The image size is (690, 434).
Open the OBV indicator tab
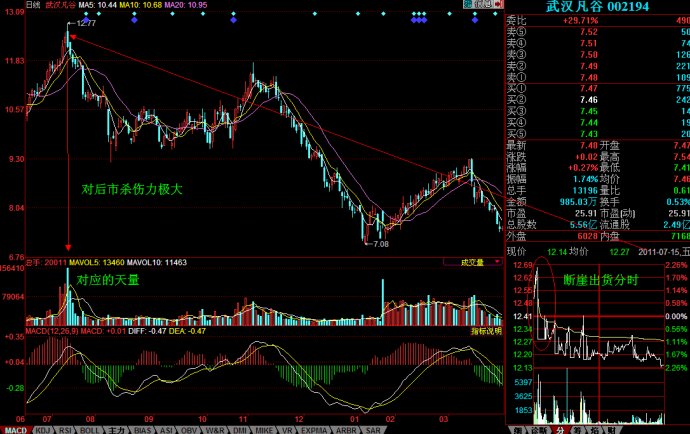coord(189,430)
